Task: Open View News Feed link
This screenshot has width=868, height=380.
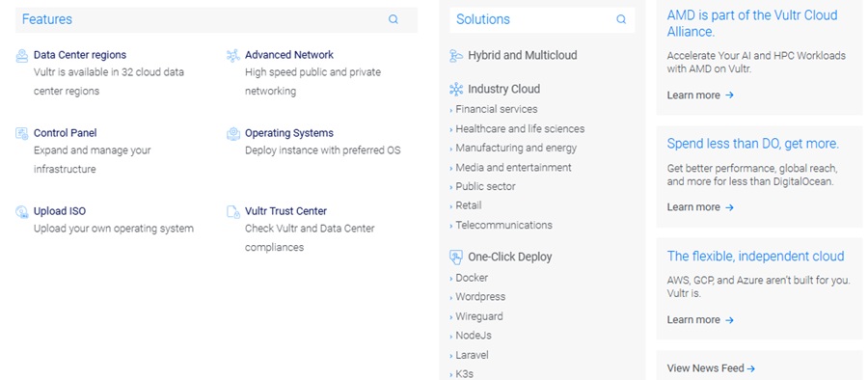Action: (x=705, y=368)
